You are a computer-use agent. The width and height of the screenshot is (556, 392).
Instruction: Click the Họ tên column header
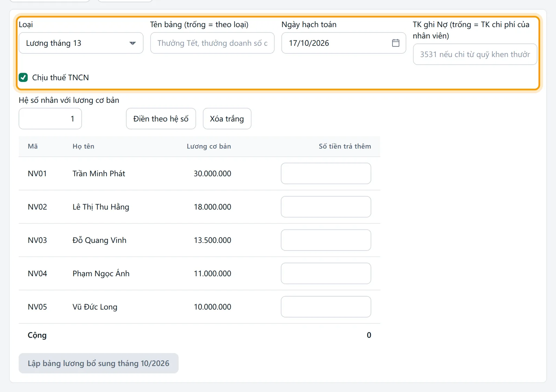[x=83, y=146]
